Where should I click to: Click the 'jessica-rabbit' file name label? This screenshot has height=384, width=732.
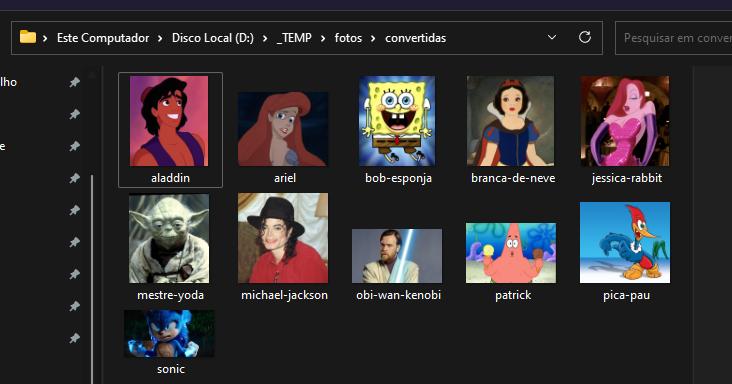pyautogui.click(x=626, y=178)
